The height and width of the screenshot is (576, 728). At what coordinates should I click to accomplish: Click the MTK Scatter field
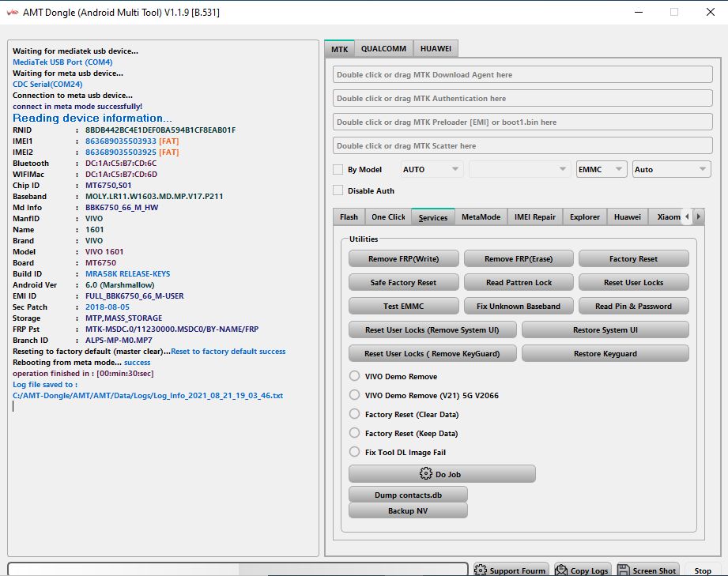click(x=522, y=145)
